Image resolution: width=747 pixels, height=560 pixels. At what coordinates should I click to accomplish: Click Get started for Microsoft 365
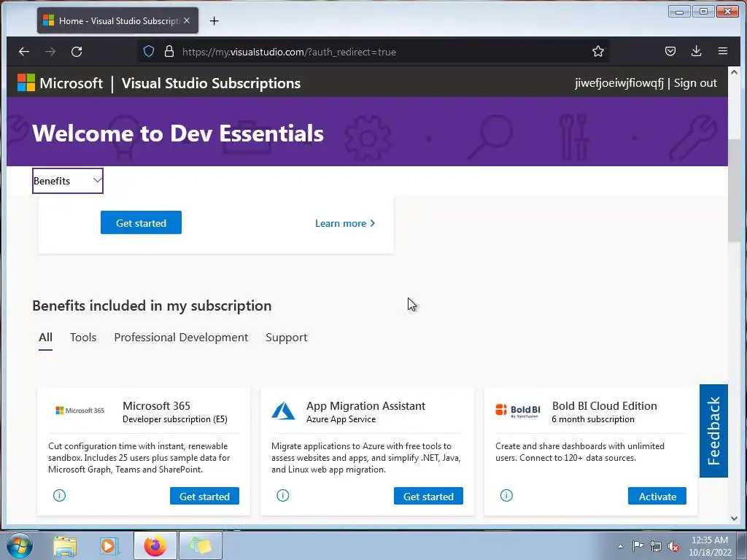pyautogui.click(x=204, y=496)
